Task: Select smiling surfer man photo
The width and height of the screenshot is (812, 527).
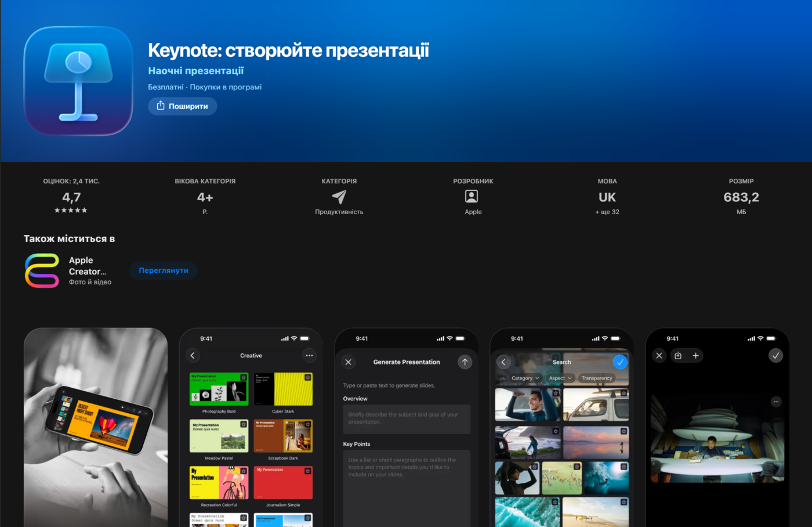Action: click(528, 405)
